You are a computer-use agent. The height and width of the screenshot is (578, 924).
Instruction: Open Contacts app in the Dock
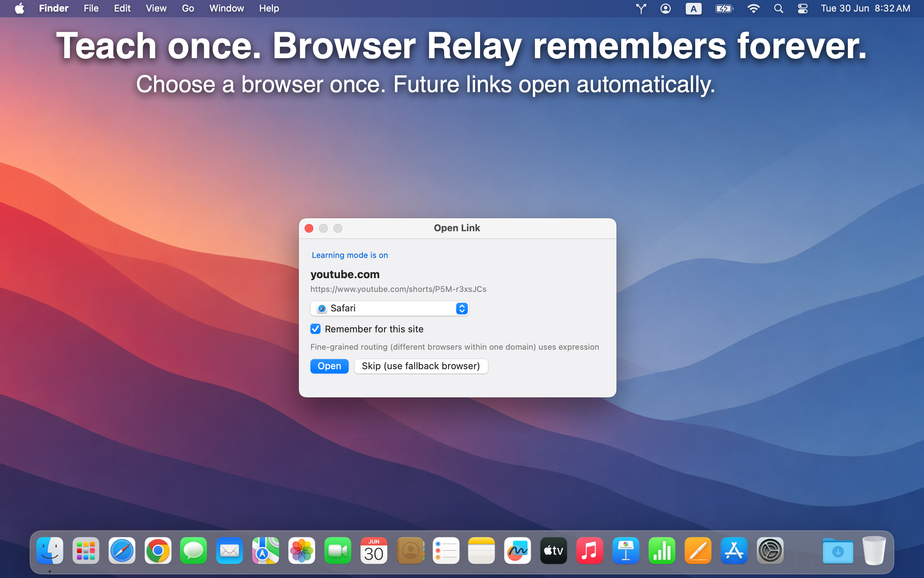410,551
